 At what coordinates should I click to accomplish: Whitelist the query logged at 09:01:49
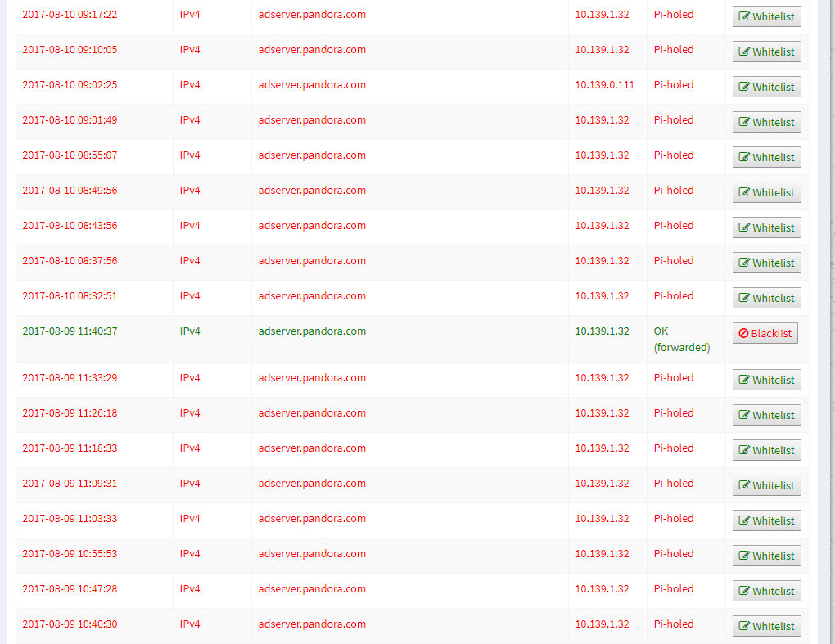point(766,122)
